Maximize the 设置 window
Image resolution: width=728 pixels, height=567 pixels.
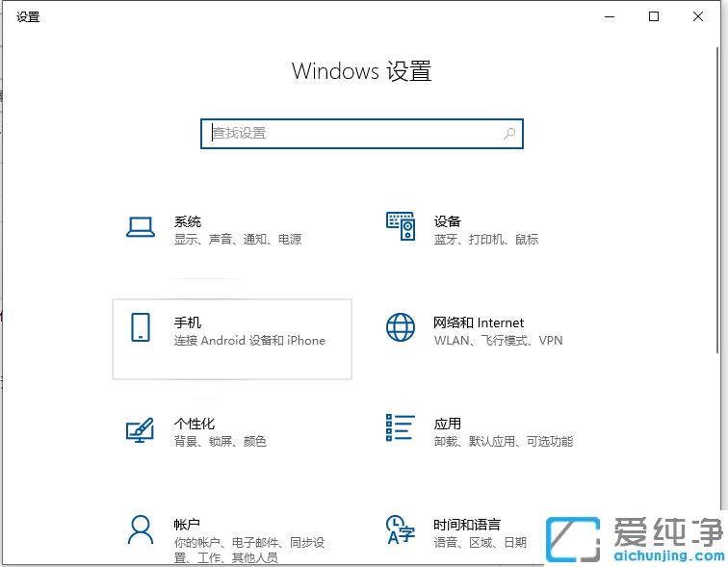pos(654,16)
